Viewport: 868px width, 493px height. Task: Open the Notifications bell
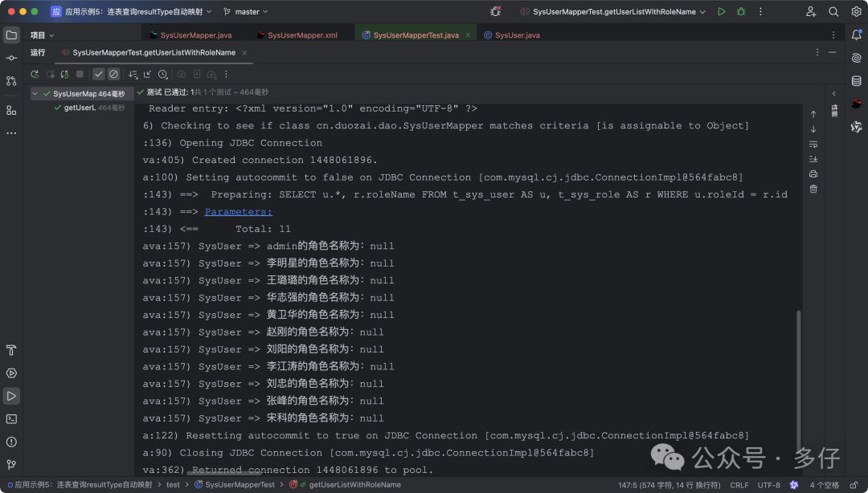857,35
